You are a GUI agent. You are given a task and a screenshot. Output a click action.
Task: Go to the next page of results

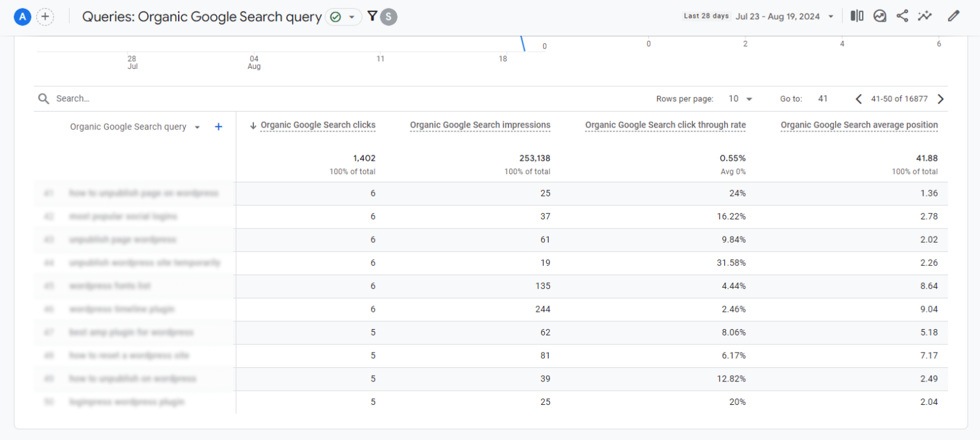pos(940,99)
